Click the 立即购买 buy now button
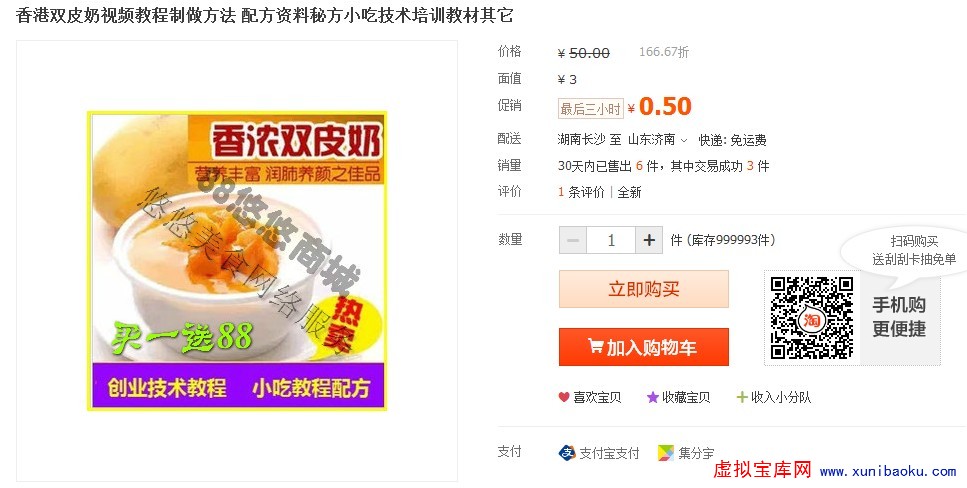This screenshot has height=488, width=967. 644,289
